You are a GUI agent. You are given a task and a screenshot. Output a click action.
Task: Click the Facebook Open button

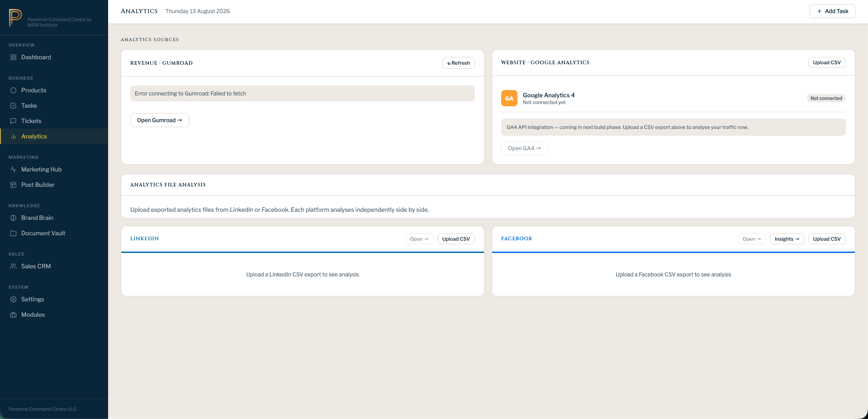click(x=752, y=239)
